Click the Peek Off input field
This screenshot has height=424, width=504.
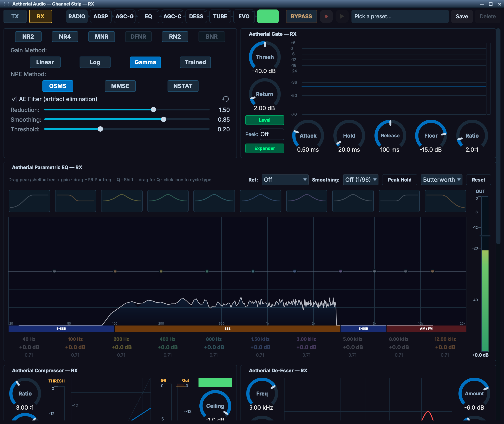[x=272, y=134]
